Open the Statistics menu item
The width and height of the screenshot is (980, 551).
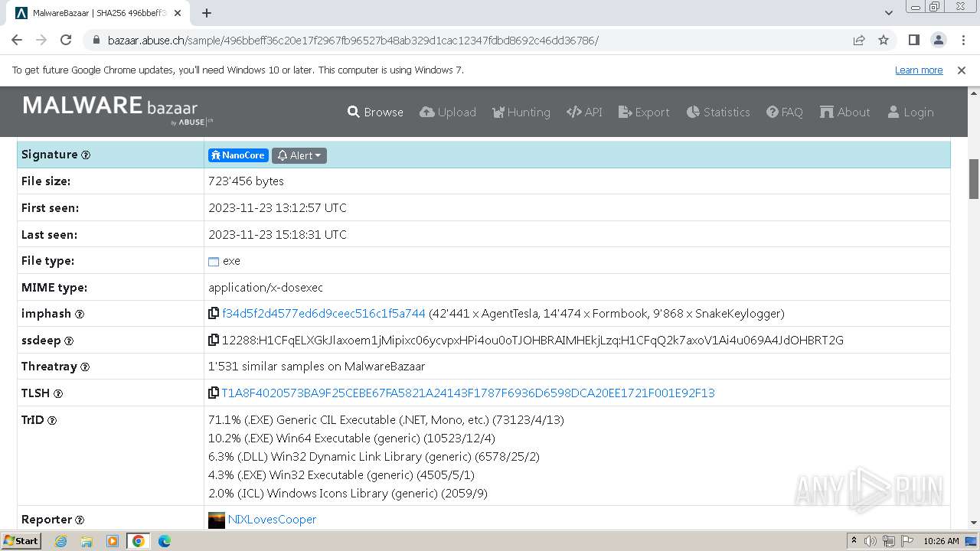[718, 112]
